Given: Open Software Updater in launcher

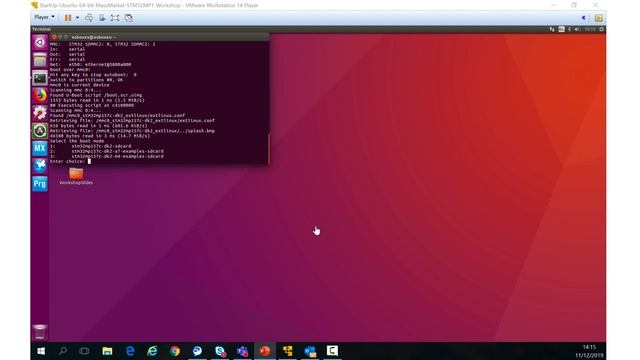Looking at the screenshot, I should 40,131.
